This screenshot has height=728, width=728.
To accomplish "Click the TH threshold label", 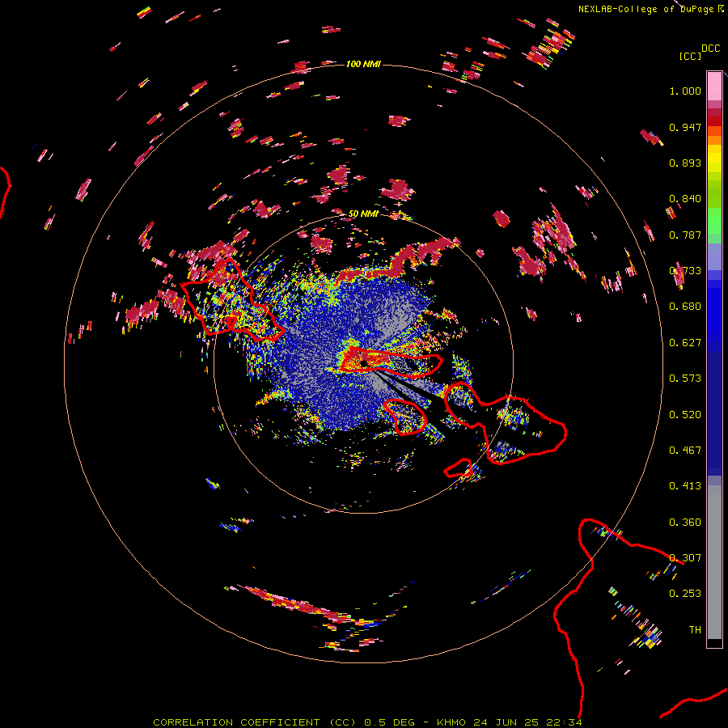I will (695, 630).
